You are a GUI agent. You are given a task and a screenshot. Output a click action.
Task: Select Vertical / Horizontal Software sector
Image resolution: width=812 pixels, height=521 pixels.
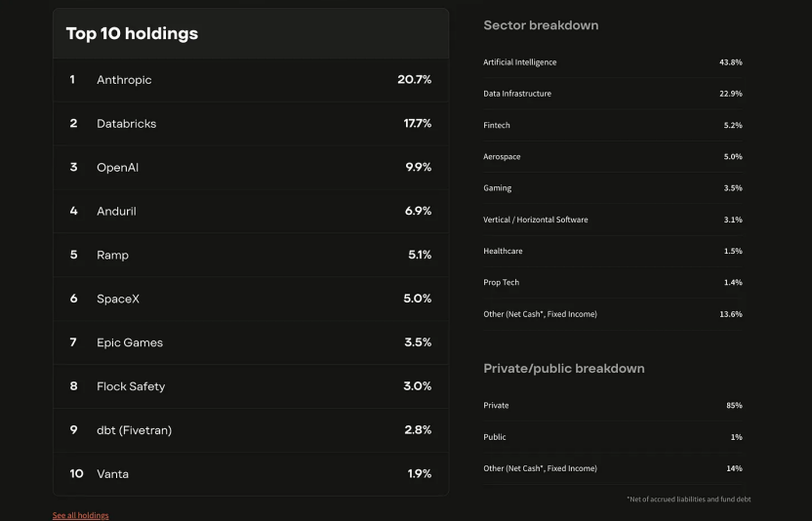pos(536,220)
